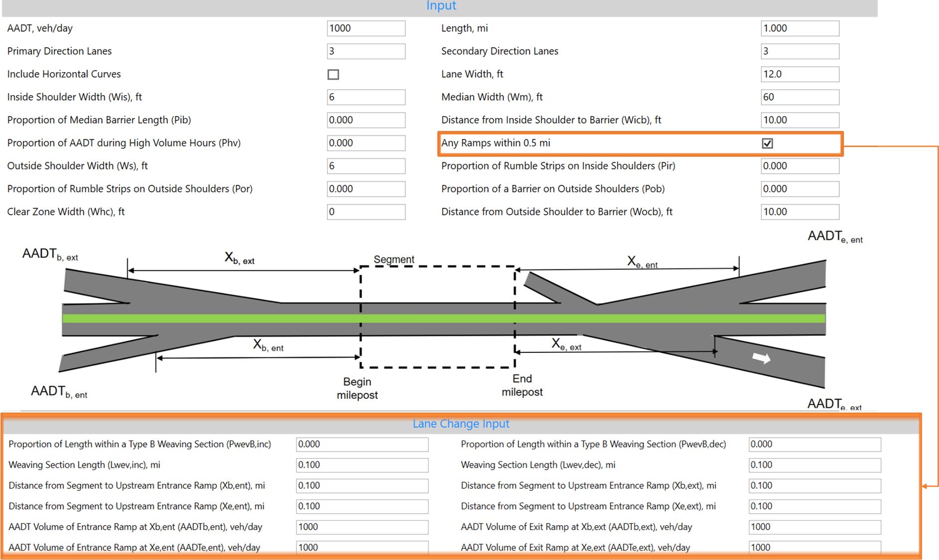Click Proportion of AADT High Volume Hours field
Screen dimensions: 939x560
[x=365, y=143]
